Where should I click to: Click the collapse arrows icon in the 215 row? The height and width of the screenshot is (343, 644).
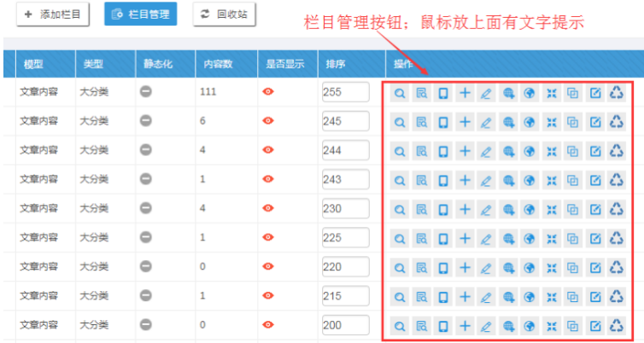click(x=552, y=297)
